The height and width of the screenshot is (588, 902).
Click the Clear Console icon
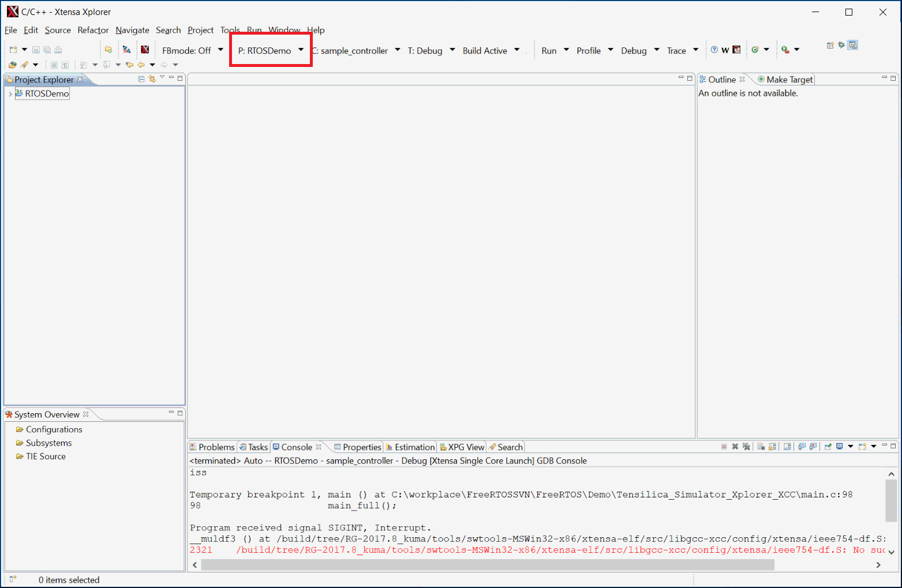(x=761, y=447)
